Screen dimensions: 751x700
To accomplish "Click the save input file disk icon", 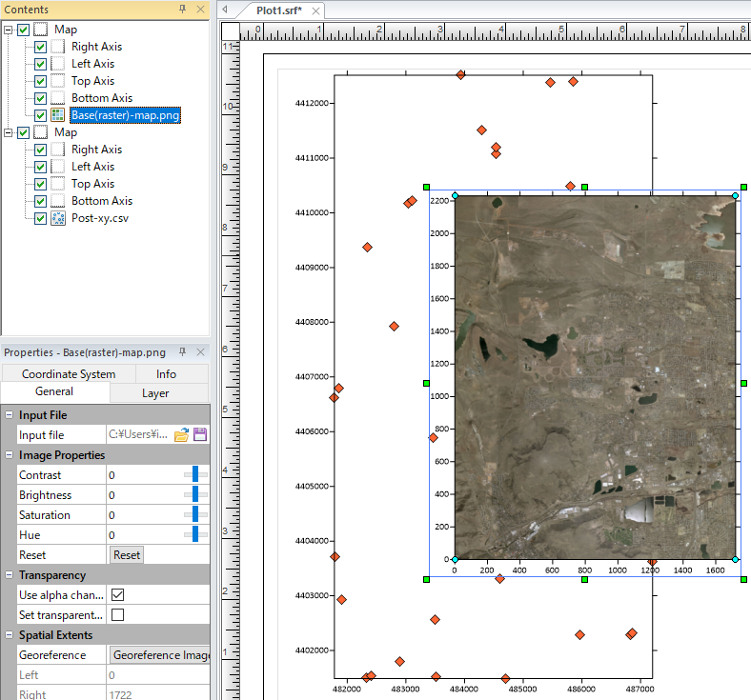I will (200, 434).
